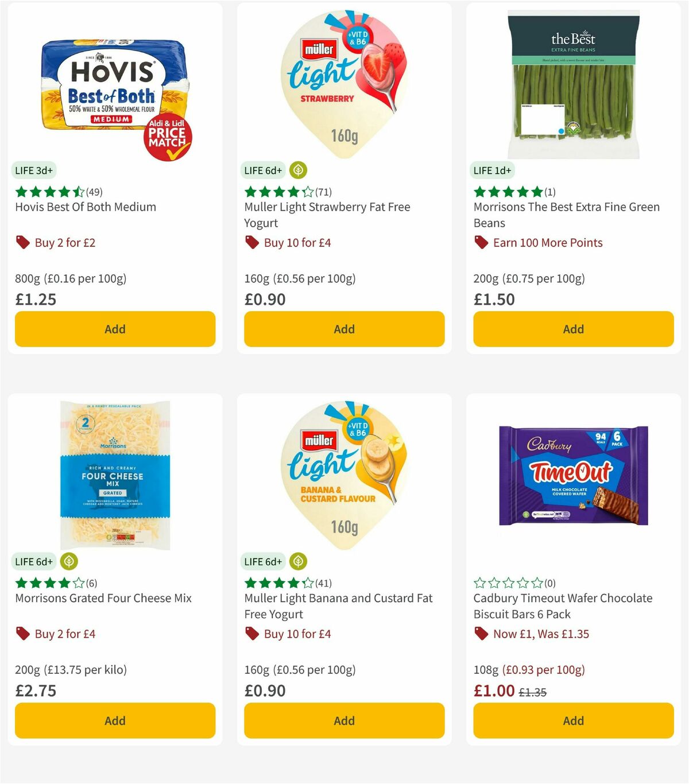Image resolution: width=689 pixels, height=784 pixels.
Task: Open the Muller Light Strawberry Fat Free Yogurt page
Action: pyautogui.click(x=327, y=215)
